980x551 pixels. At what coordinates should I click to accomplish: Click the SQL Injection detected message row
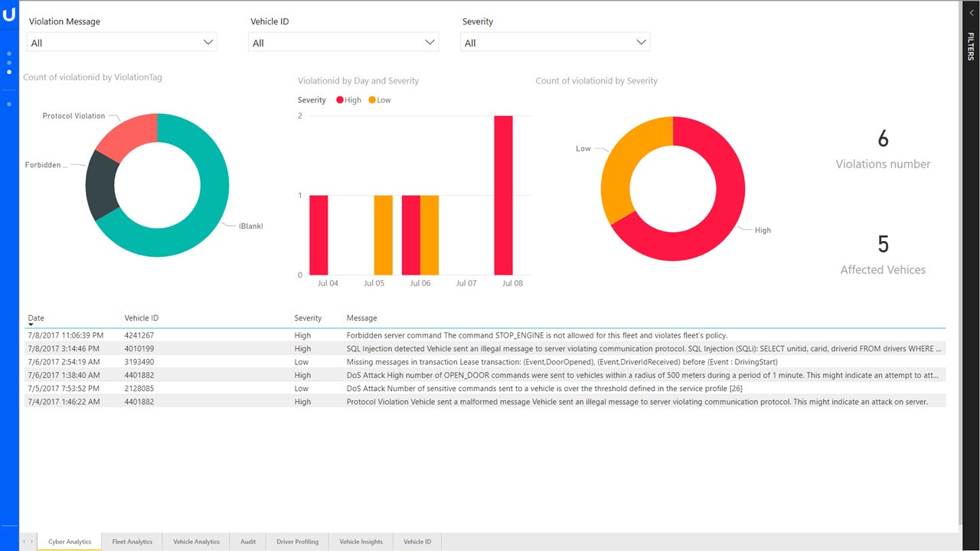644,348
